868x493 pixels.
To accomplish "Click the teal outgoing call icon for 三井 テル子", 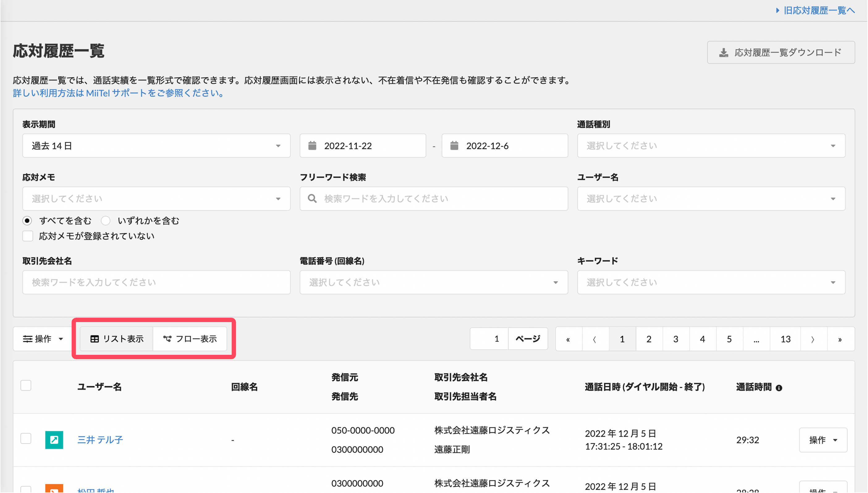I will pos(54,440).
